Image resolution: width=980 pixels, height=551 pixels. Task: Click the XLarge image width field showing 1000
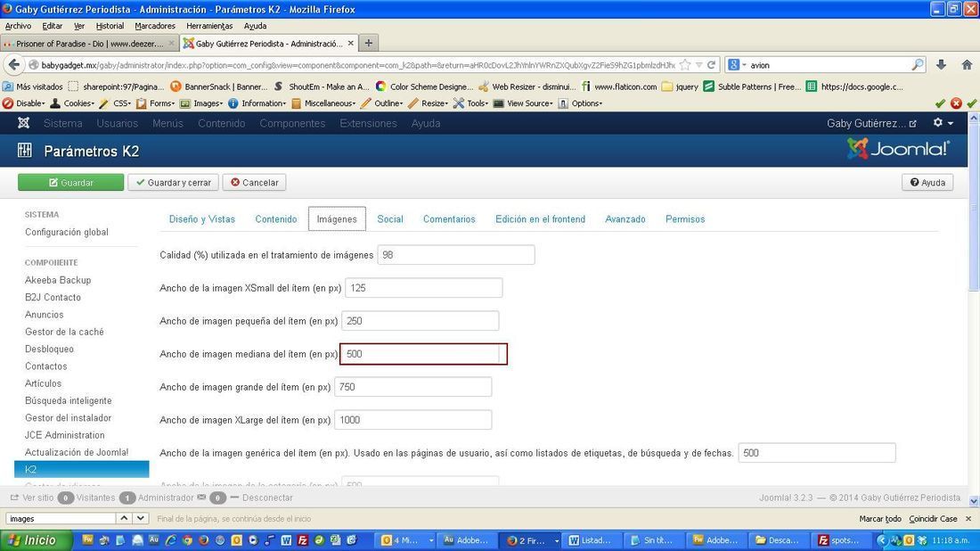point(413,420)
